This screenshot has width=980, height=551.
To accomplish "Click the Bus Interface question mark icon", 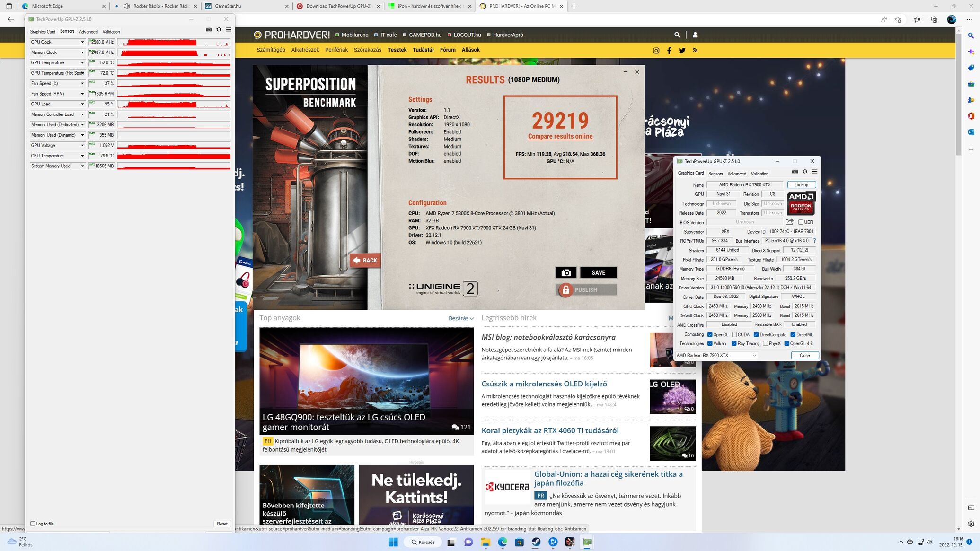I will coord(814,241).
